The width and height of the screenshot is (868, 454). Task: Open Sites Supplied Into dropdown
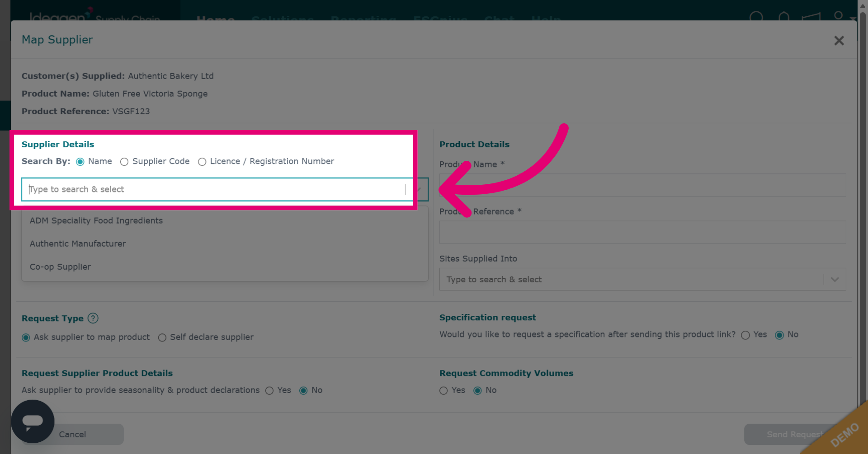pos(642,280)
